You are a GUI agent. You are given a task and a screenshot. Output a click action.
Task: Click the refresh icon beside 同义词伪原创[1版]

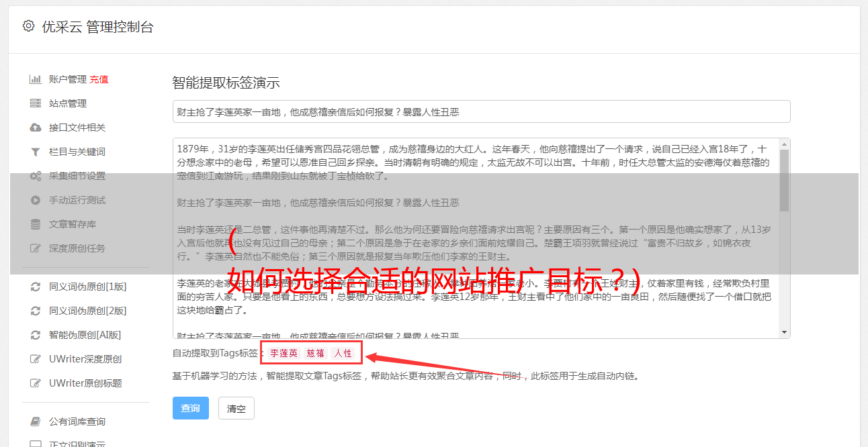click(x=36, y=287)
